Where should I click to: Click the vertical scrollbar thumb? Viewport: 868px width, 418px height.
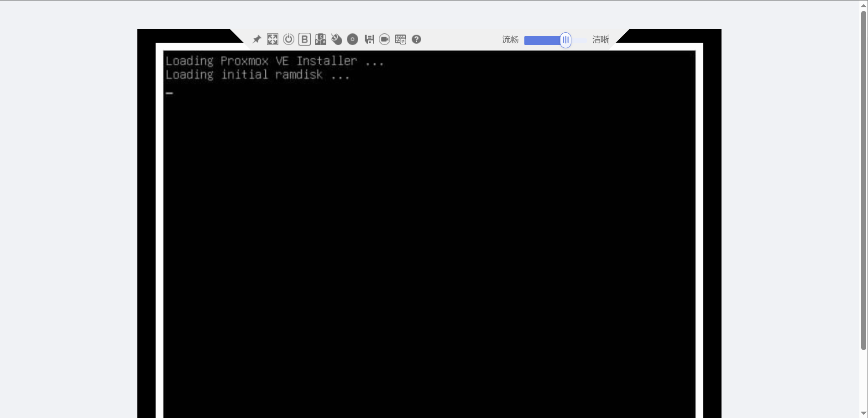tap(863, 182)
